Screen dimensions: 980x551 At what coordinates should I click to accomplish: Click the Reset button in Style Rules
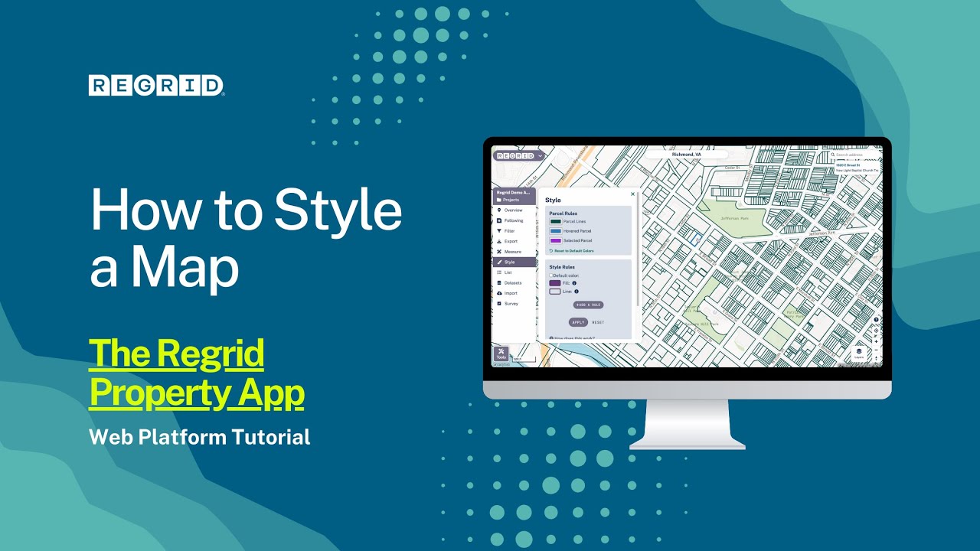[x=598, y=322]
